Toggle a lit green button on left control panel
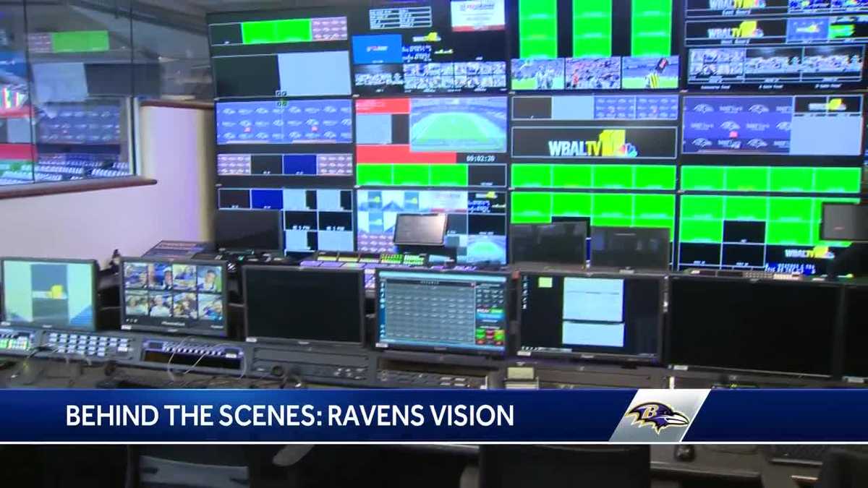This screenshot has width=868, height=488. [x=9, y=344]
